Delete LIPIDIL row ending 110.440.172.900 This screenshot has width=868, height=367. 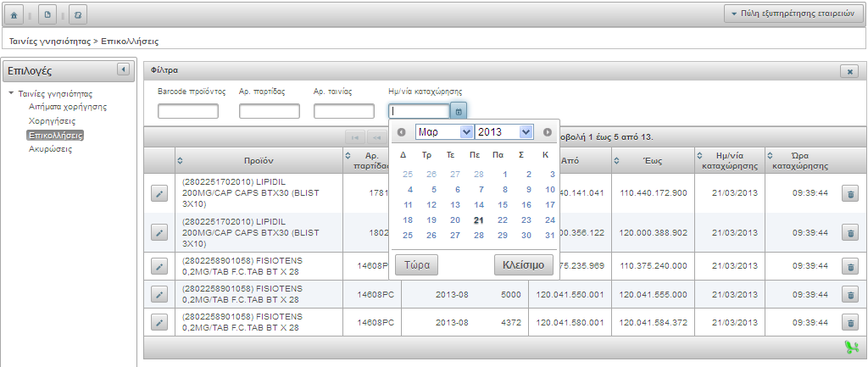[849, 193]
